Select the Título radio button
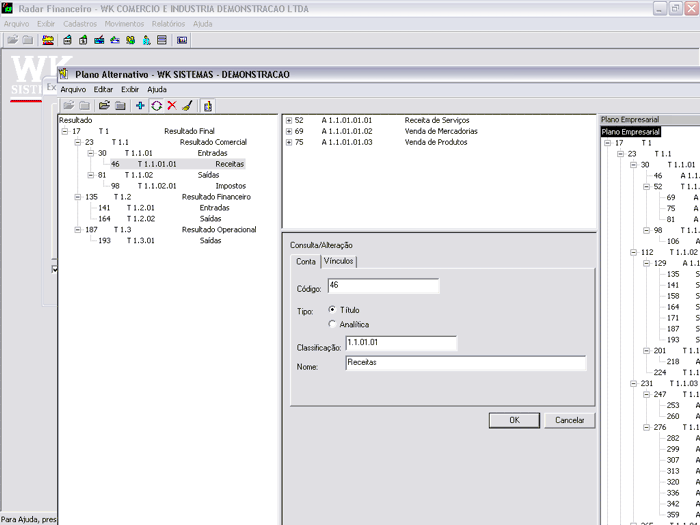 [x=332, y=310]
